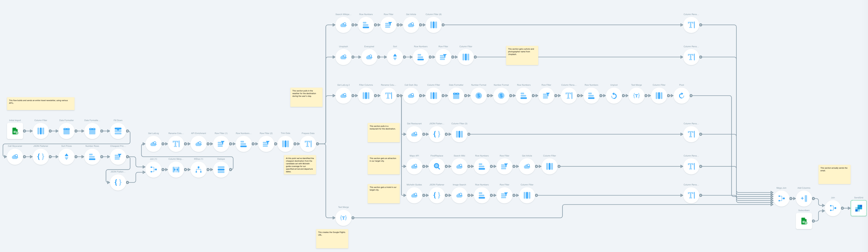Select the Column Merg... node
The image size is (868, 252).
(176, 169)
